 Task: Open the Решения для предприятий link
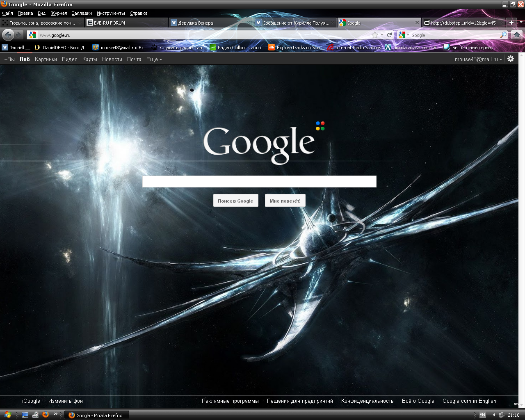[x=300, y=401]
